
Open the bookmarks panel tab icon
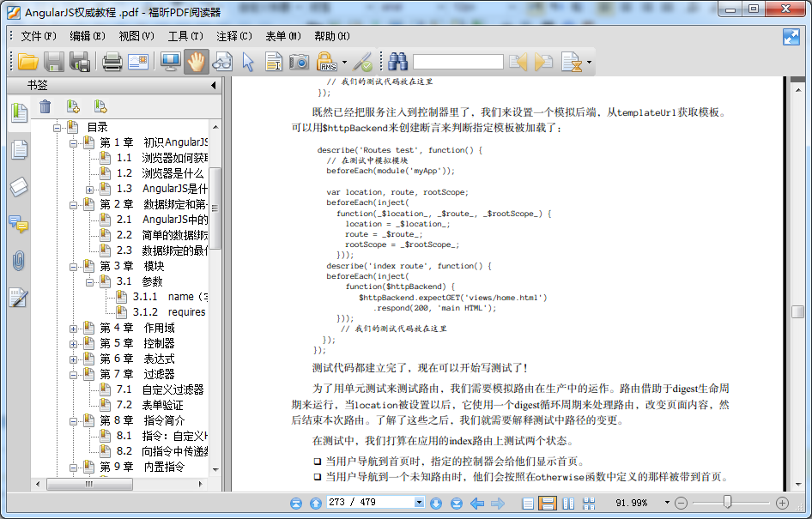point(19,112)
